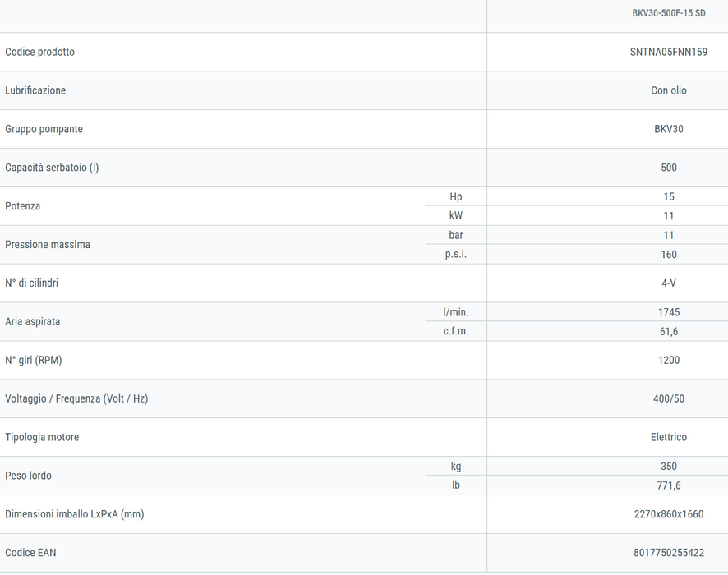
Task: Click the Codice prodotto label
Action: [x=40, y=52]
